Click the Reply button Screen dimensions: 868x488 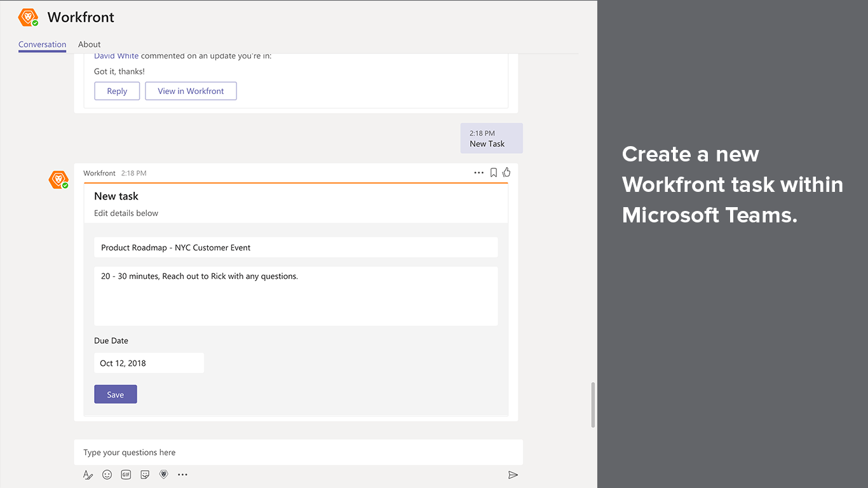(x=117, y=91)
